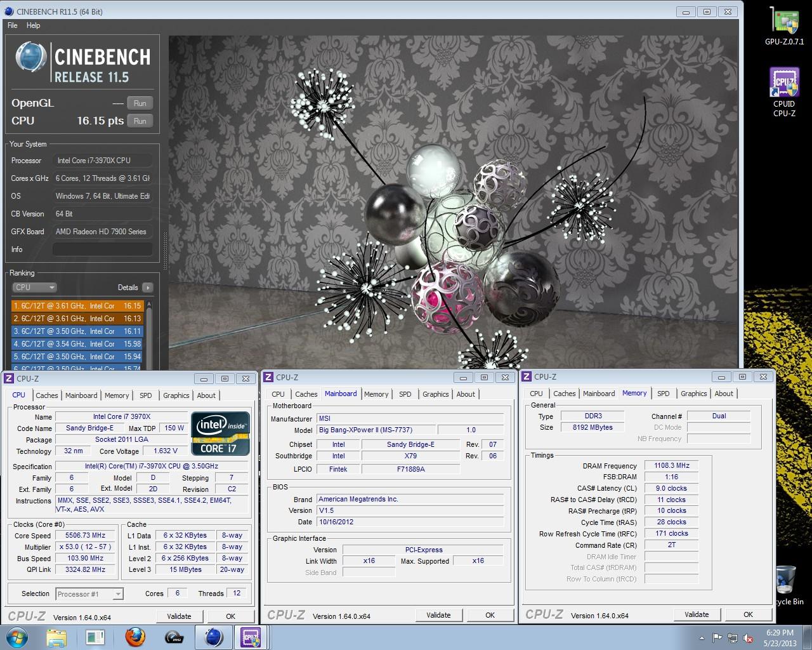This screenshot has width=812, height=650.
Task: Click OK in Mainboard CPU-Z window
Action: tap(490, 615)
